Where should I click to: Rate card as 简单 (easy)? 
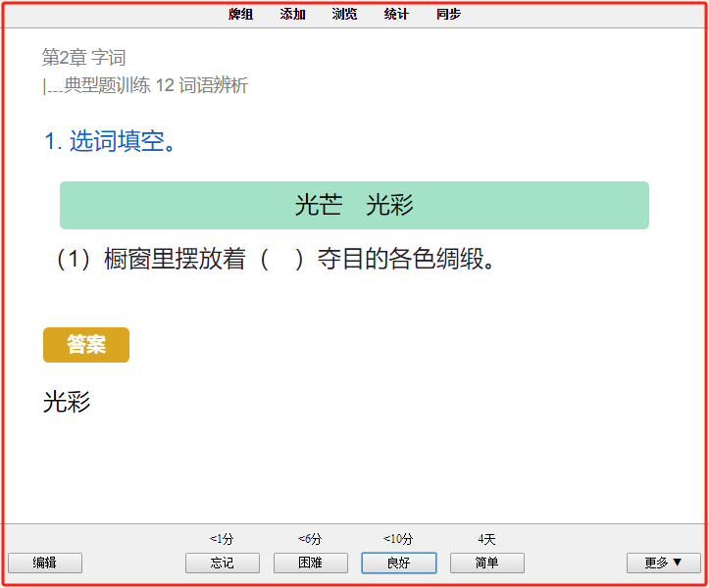click(x=487, y=563)
